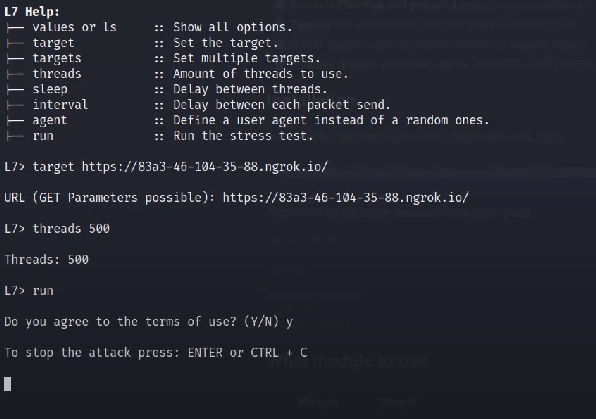
Task: Click 'Define a user agent' description text
Action: (240, 121)
